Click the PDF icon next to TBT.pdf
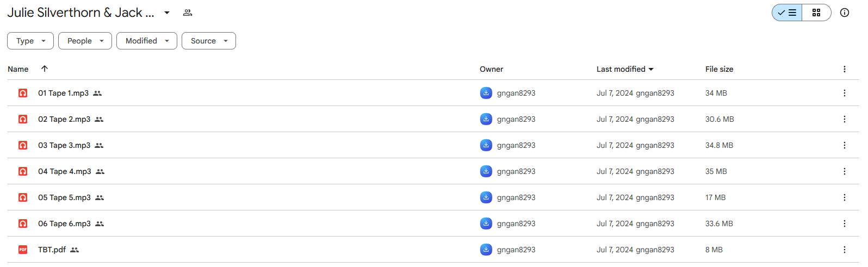The height and width of the screenshot is (267, 868). pos(23,250)
